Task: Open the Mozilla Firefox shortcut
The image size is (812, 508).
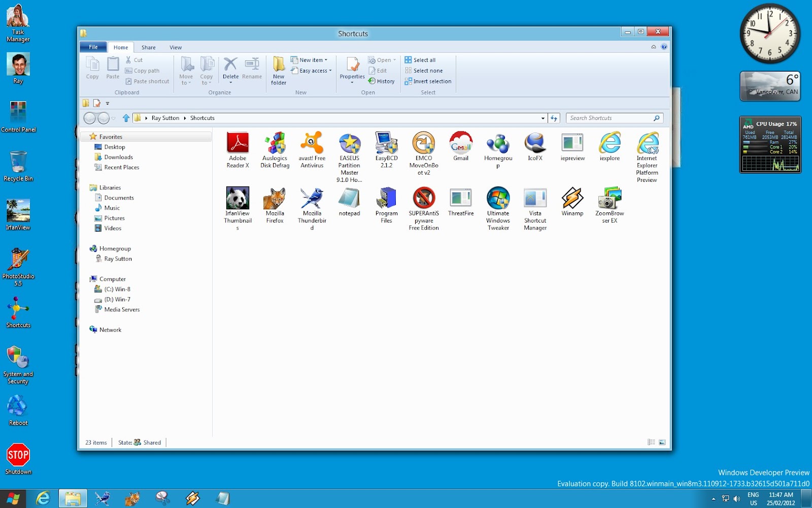Action: tap(275, 198)
